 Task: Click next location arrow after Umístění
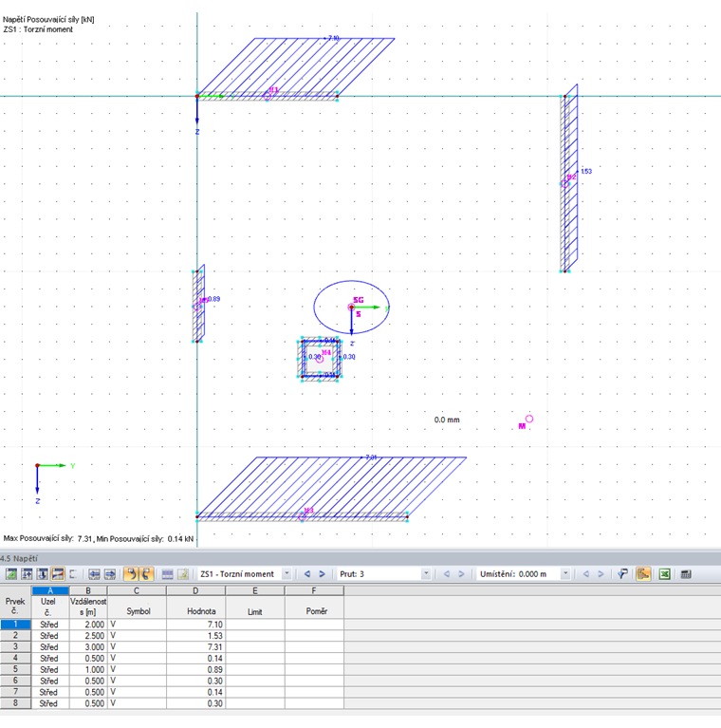601,574
